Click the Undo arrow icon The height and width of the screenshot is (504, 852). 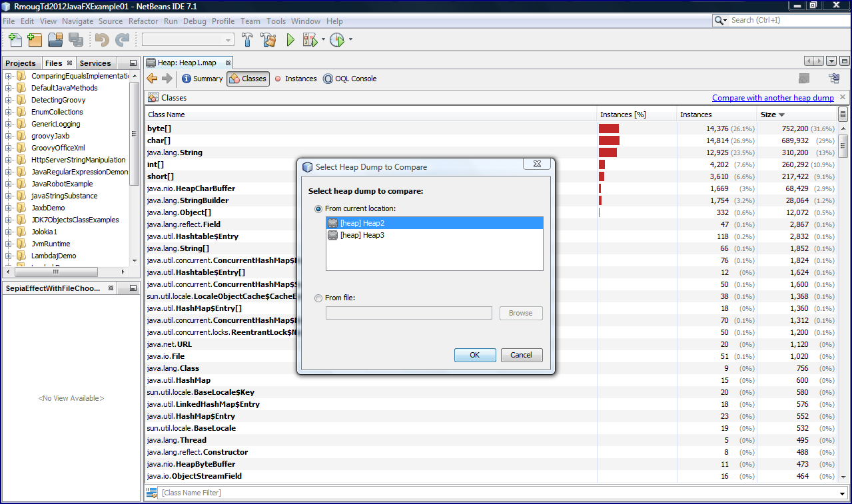coord(102,40)
